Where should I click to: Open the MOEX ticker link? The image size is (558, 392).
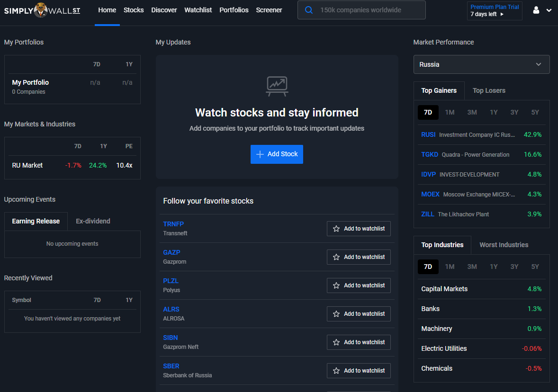pyautogui.click(x=431, y=195)
